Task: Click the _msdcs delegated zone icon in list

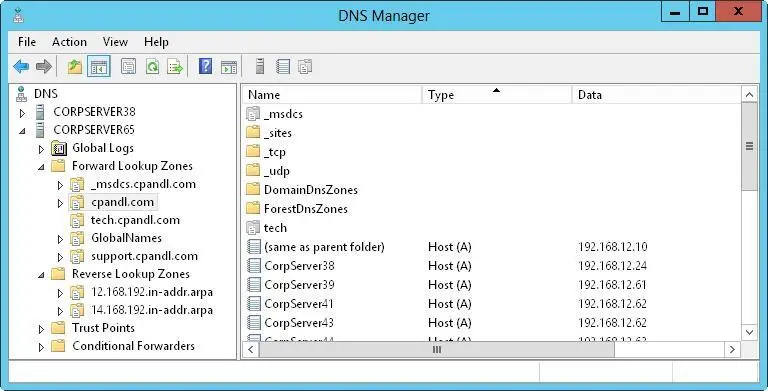Action: (253, 114)
